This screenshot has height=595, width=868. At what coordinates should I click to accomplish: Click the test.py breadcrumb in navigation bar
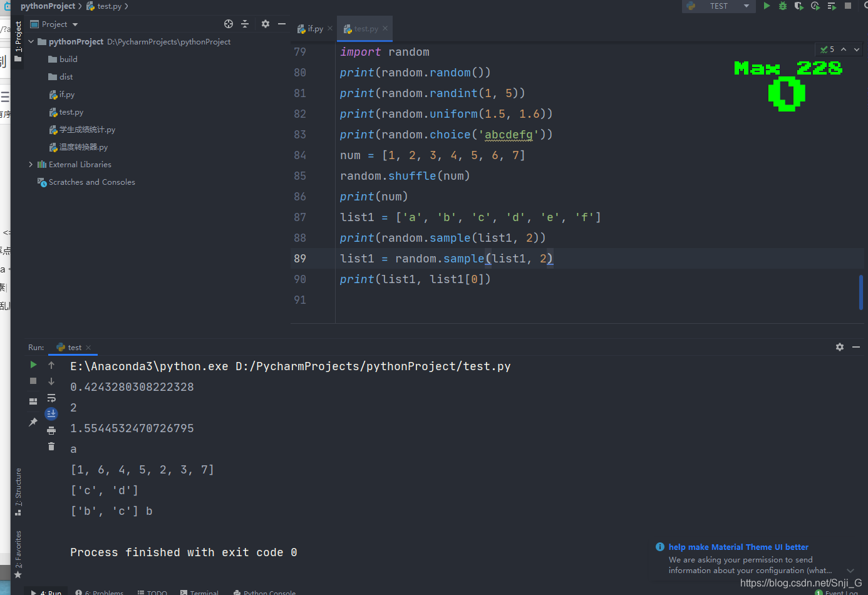(104, 6)
